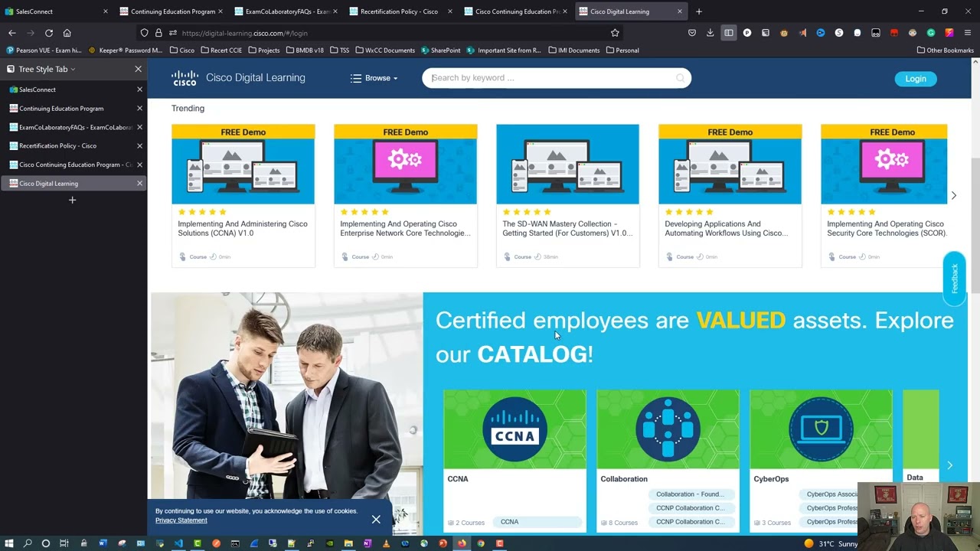The height and width of the screenshot is (551, 980).
Task: Open a new browser tab with plus icon
Action: pos(699,11)
